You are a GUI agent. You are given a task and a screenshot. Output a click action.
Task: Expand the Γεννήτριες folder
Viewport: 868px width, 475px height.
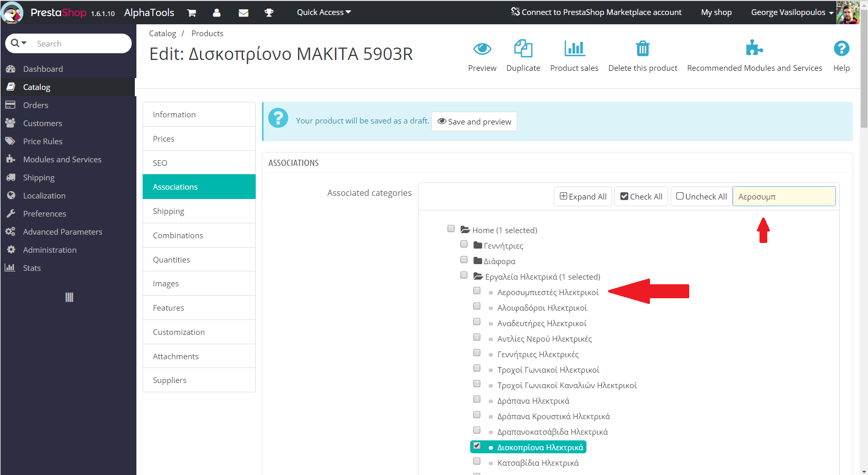478,246
